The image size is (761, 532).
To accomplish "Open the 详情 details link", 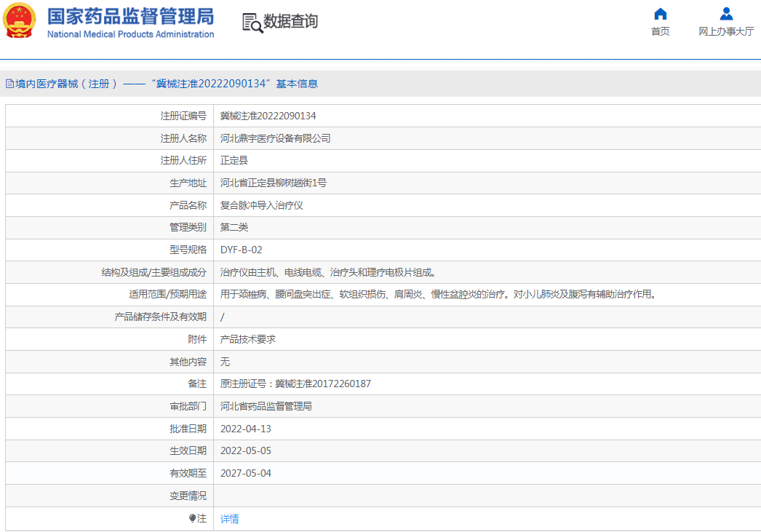I will (x=230, y=519).
